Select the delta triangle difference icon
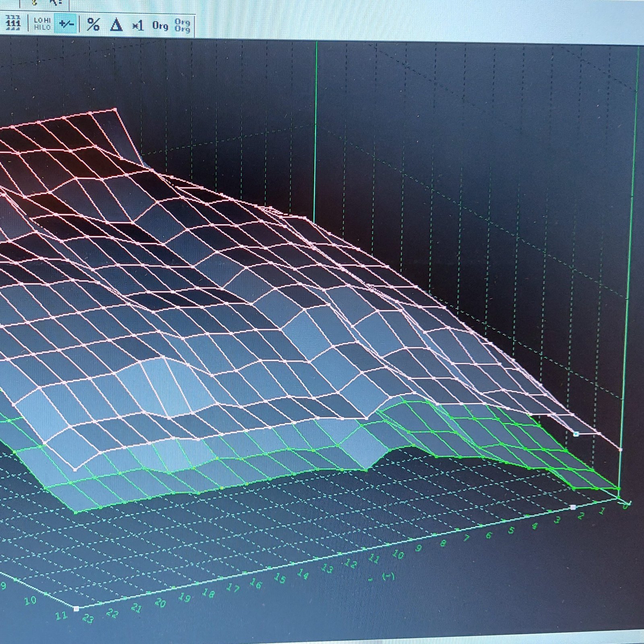Image resolution: width=644 pixels, height=644 pixels. pyautogui.click(x=116, y=25)
